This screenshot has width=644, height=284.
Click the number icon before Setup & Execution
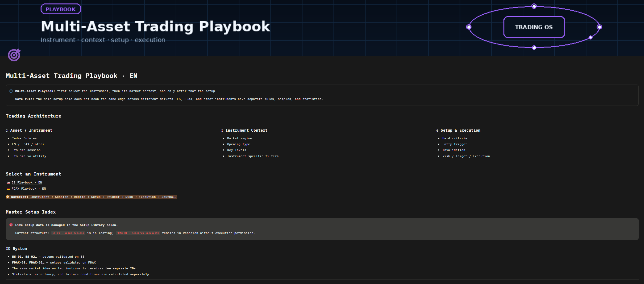click(x=437, y=131)
